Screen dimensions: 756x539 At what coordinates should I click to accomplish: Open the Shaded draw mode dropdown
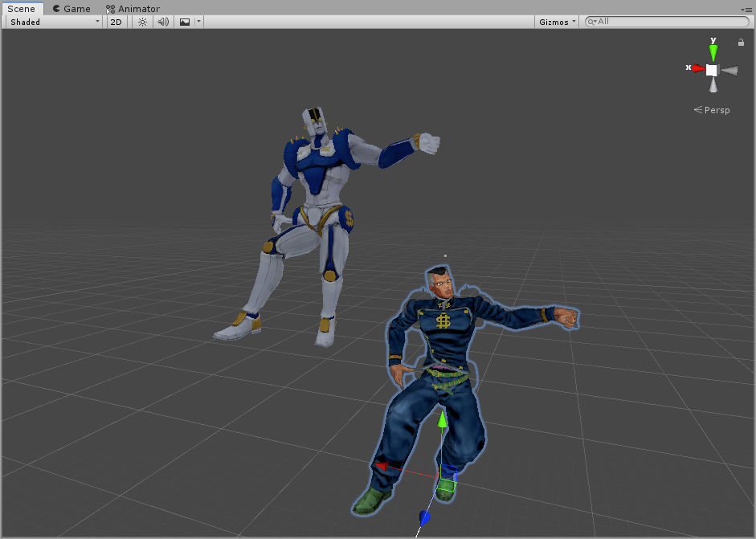coord(55,22)
